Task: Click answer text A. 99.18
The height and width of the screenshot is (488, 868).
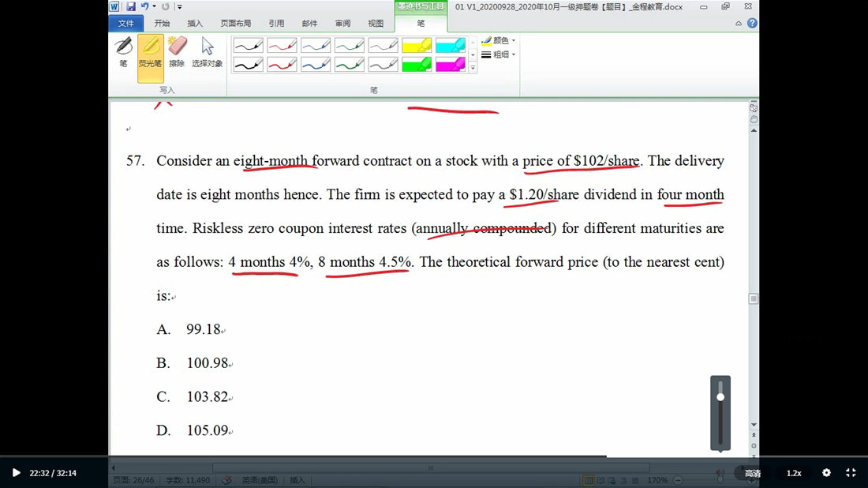Action: [x=189, y=329]
